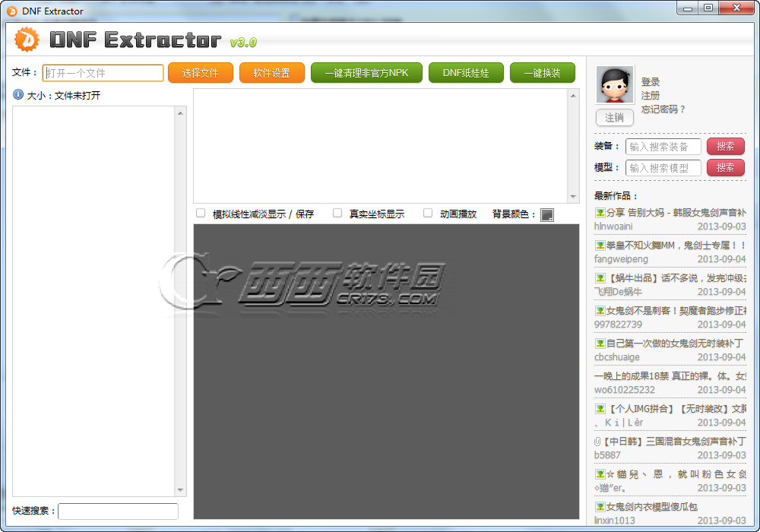Viewport: 760px width, 532px height.
Task: Click author name wo610225232
Action: 624,390
